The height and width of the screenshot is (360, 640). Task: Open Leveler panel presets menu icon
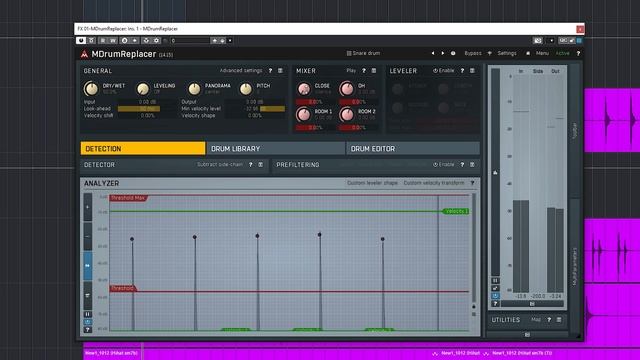pos(472,71)
